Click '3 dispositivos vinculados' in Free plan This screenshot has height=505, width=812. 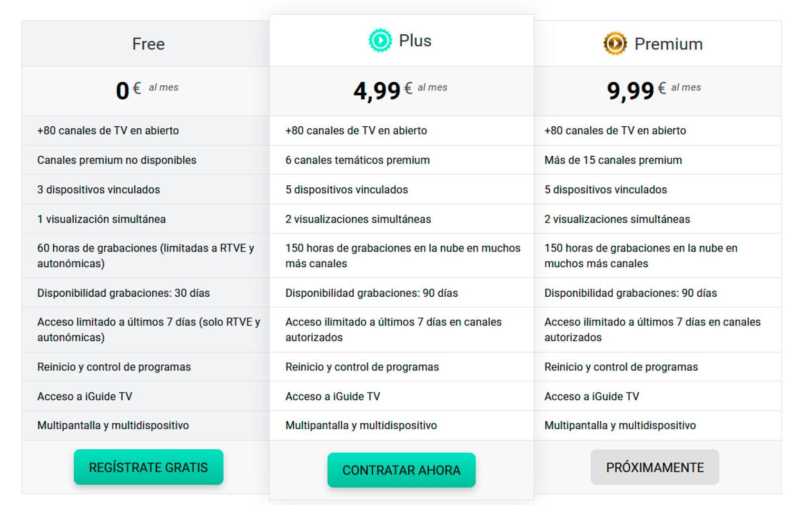[x=99, y=190]
